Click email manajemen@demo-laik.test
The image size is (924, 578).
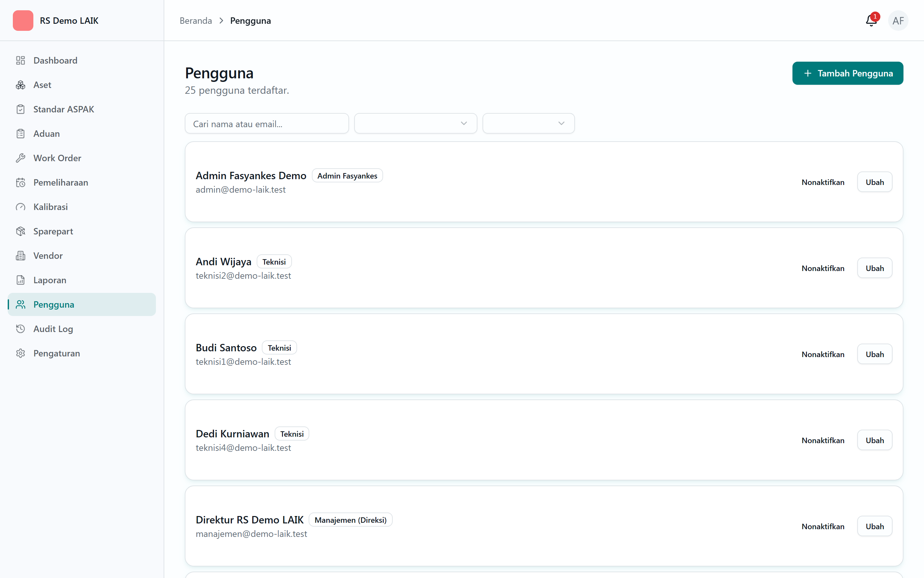[251, 534]
